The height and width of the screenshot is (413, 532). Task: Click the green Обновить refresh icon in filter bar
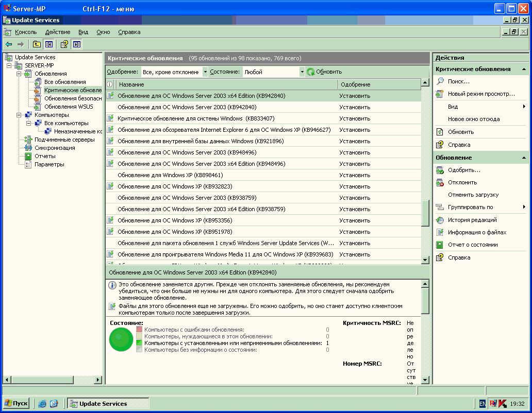310,72
